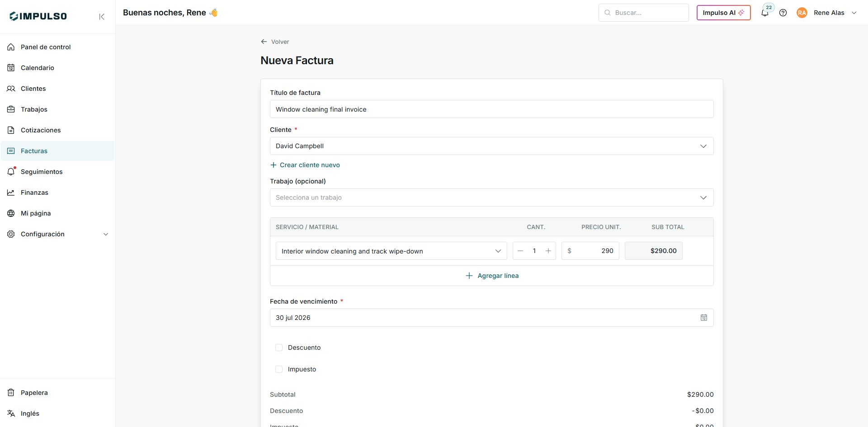Click the Configuración gear icon
This screenshot has width=868, height=427.
pyautogui.click(x=11, y=234)
